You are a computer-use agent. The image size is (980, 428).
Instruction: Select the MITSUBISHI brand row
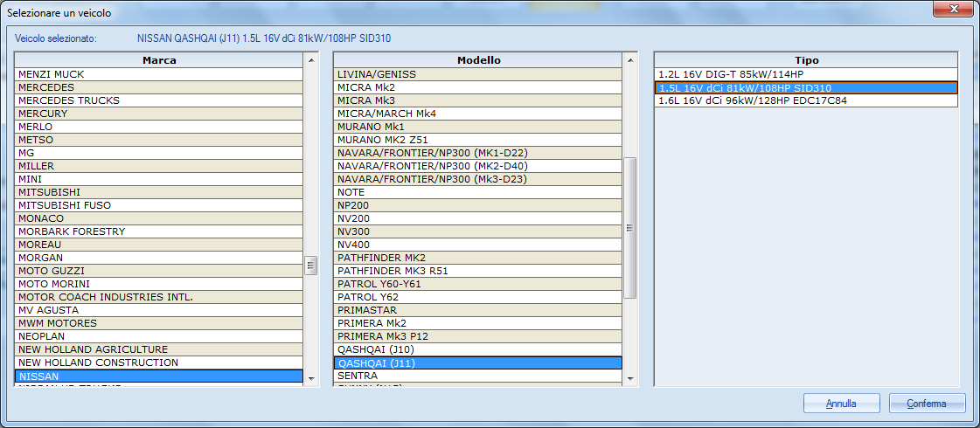tap(159, 192)
